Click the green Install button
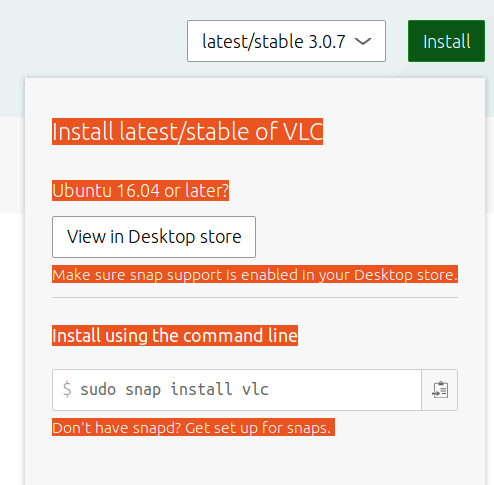This screenshot has height=485, width=494. (446, 41)
